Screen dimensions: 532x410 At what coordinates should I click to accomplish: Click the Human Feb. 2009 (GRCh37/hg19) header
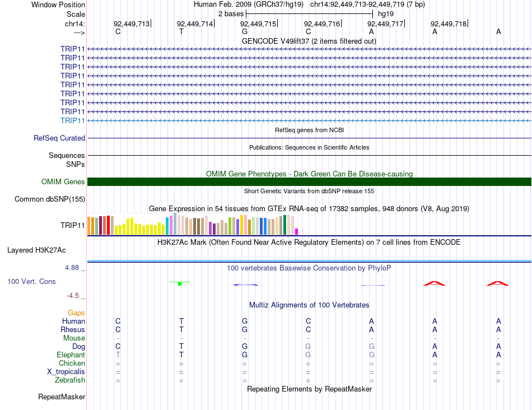249,4
